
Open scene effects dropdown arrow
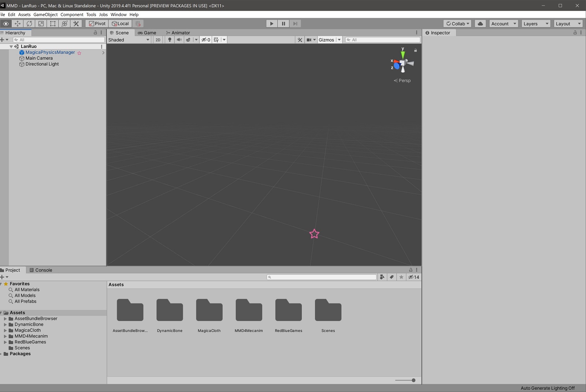tap(196, 40)
